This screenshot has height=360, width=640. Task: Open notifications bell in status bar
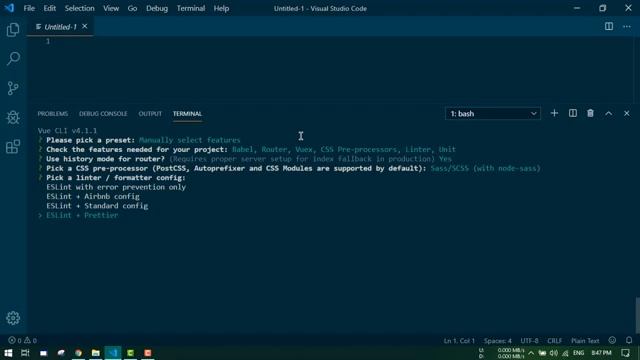[x=629, y=340]
